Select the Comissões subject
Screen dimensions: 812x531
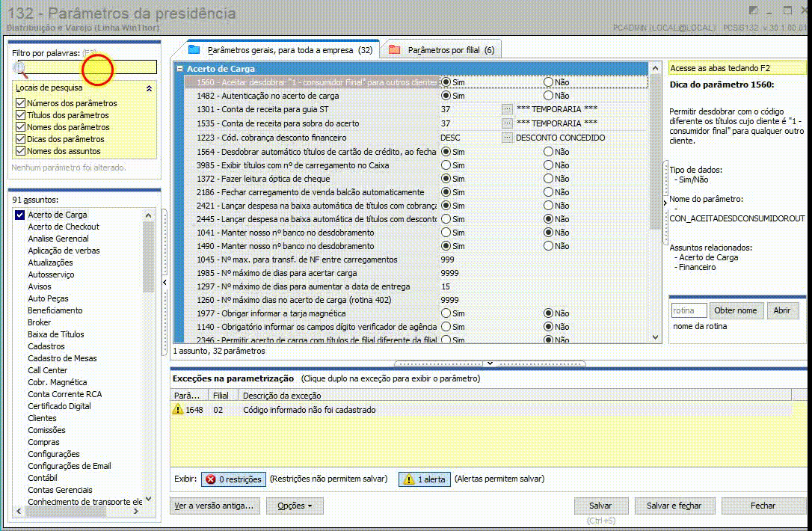click(46, 429)
